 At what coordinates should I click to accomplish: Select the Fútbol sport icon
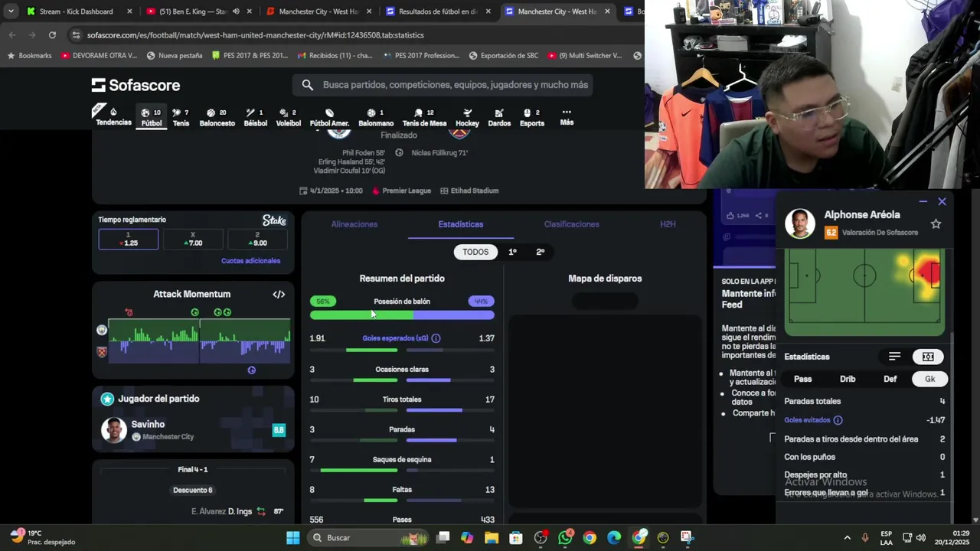pyautogui.click(x=151, y=116)
